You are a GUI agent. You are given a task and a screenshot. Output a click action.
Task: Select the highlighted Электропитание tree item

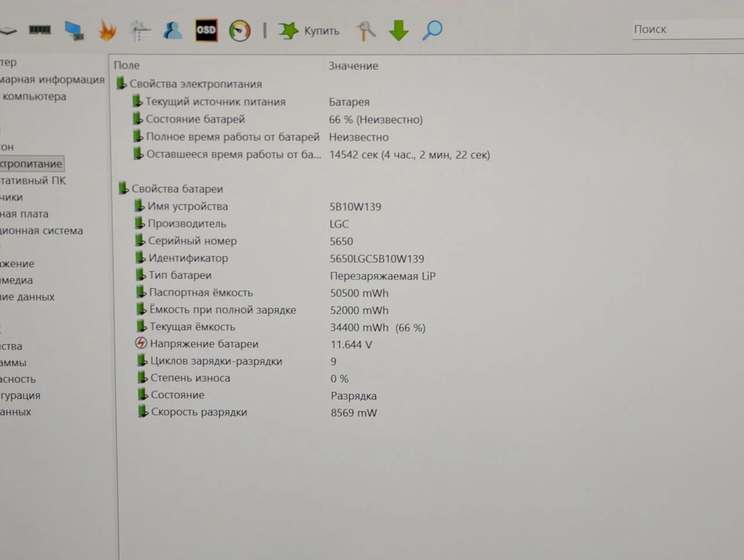tap(31, 164)
